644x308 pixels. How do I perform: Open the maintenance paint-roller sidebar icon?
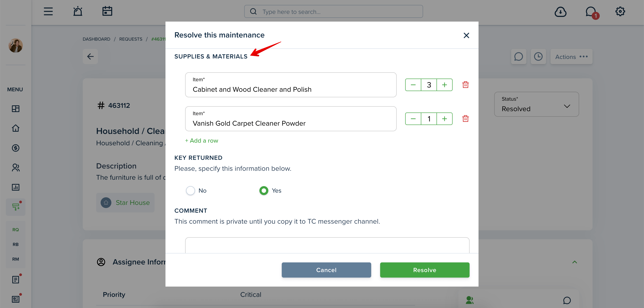coord(15,207)
